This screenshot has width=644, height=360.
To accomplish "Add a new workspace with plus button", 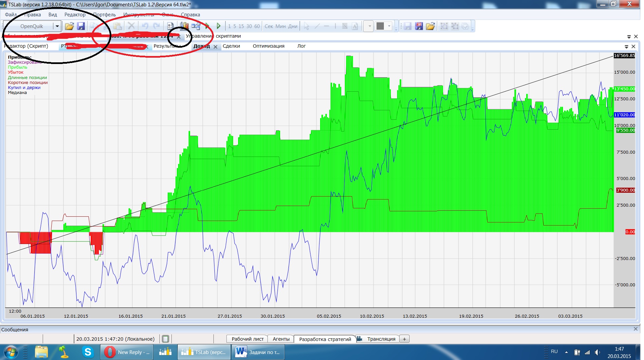I will (x=405, y=339).
